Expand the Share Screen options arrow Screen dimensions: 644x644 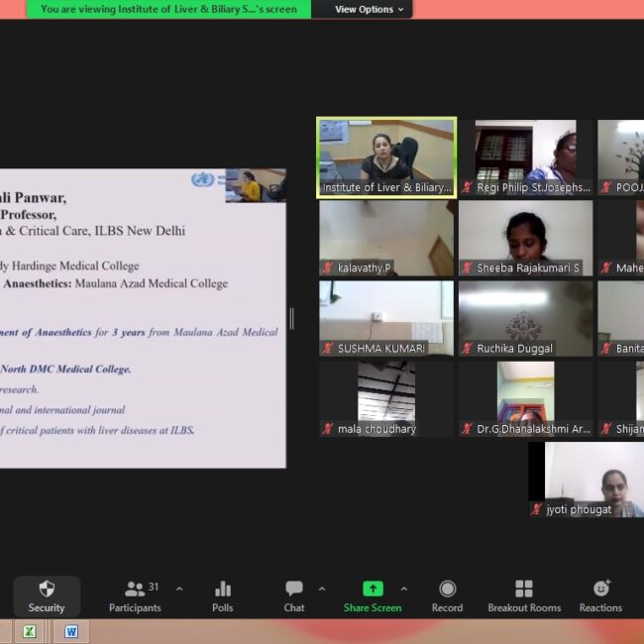click(x=403, y=589)
